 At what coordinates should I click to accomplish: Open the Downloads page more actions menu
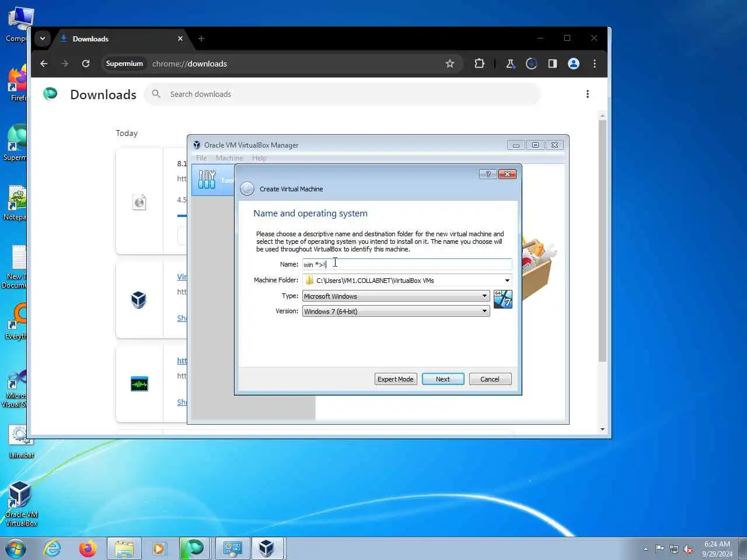coord(588,94)
